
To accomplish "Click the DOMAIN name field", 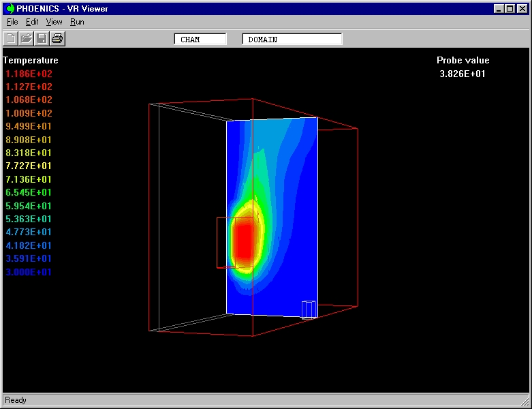I will tap(292, 40).
